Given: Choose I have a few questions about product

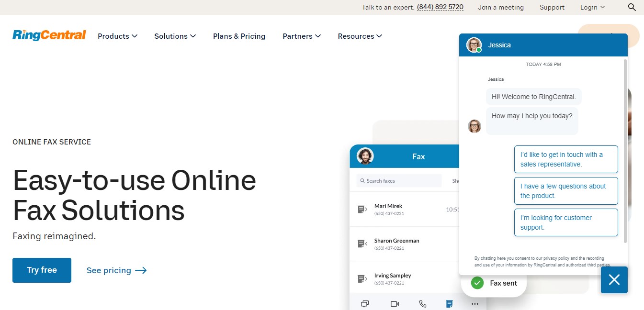Looking at the screenshot, I should click(566, 191).
